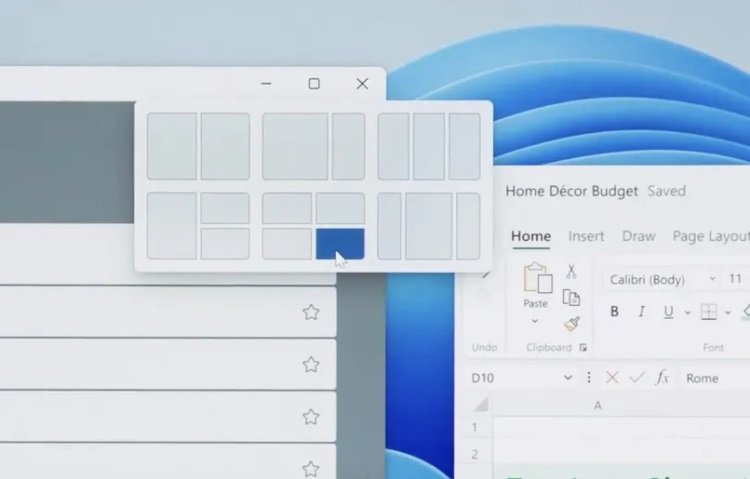The image size is (750, 479).
Task: Star the first list item
Action: 311,312
